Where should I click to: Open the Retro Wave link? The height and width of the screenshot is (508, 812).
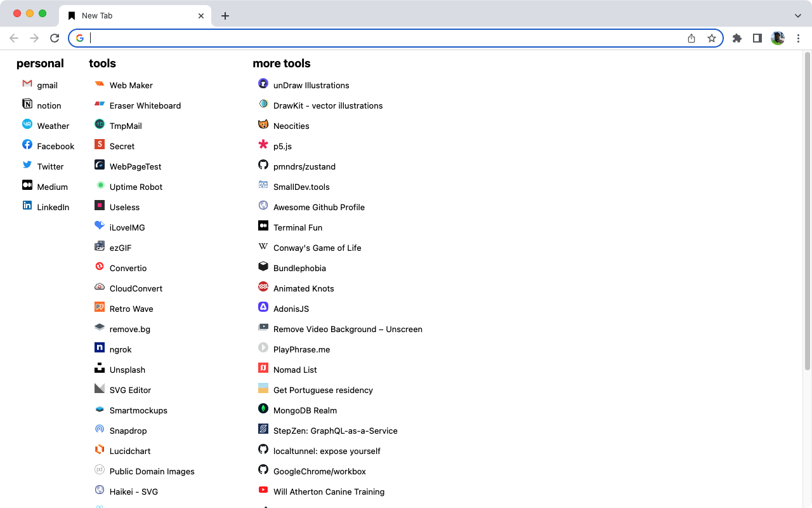click(x=131, y=309)
